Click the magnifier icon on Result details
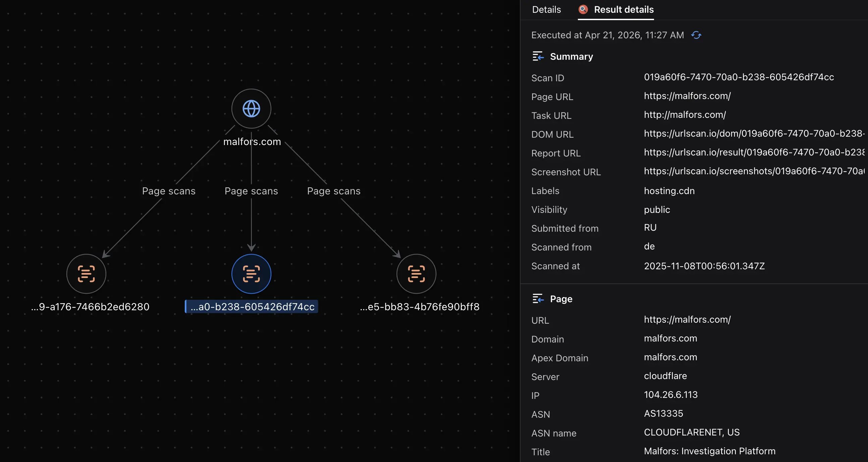The width and height of the screenshot is (868, 462). pyautogui.click(x=583, y=9)
